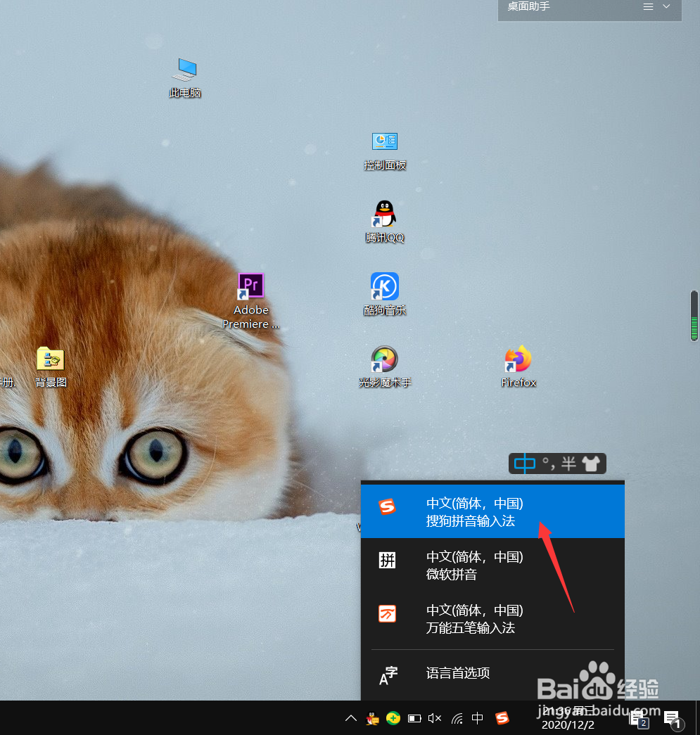
Task: Open the 此电脑 desktop icon
Action: pos(186,78)
